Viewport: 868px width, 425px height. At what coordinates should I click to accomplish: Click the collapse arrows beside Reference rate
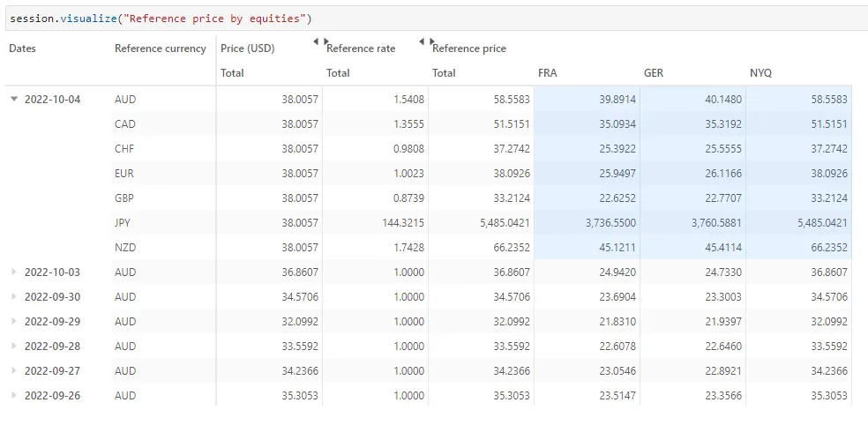(x=426, y=41)
